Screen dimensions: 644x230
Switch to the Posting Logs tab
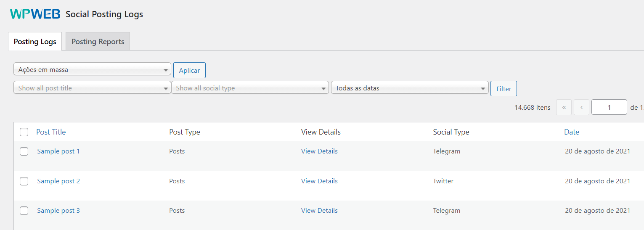tap(35, 42)
